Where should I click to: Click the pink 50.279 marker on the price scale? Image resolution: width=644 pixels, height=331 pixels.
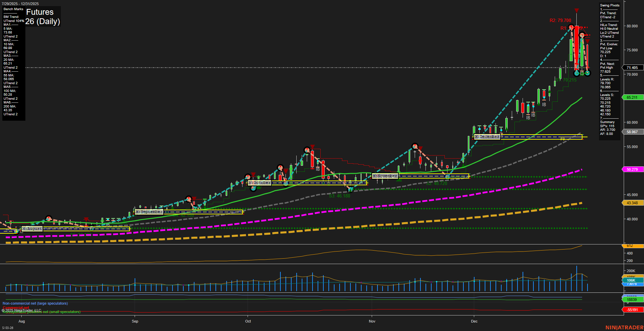[x=632, y=169]
